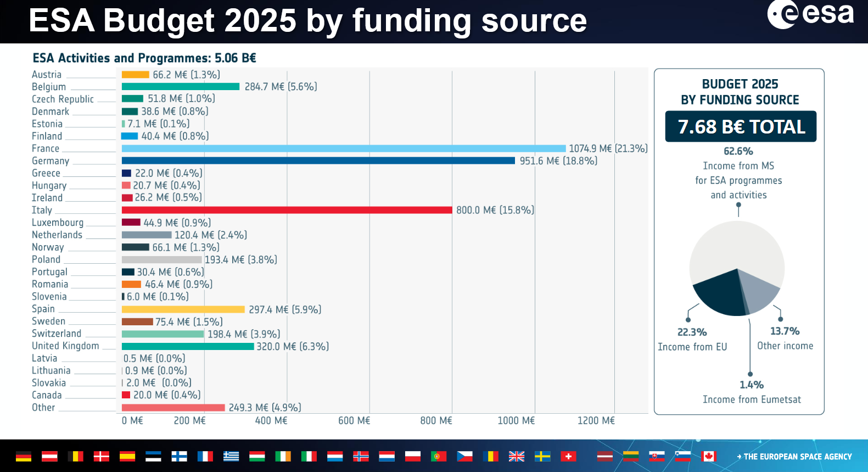The height and width of the screenshot is (472, 868).
Task: Click the 'BUDGET 2025 BY FUNDING SOURCE' panel heading
Action: tap(740, 92)
